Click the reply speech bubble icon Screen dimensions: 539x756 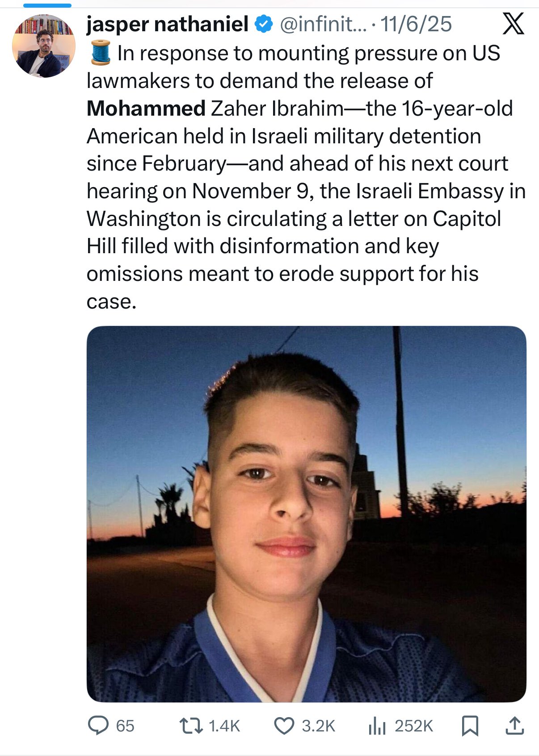[98, 726]
